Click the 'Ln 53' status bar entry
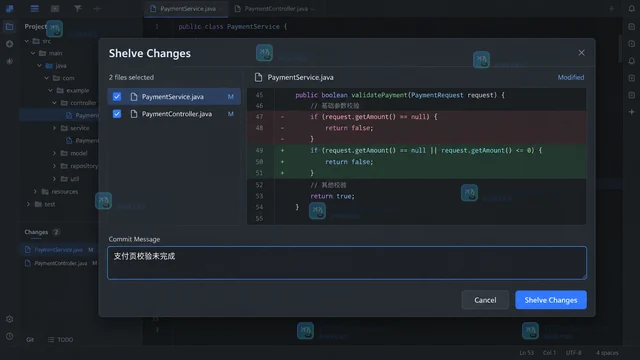The image size is (640, 360). (527, 353)
